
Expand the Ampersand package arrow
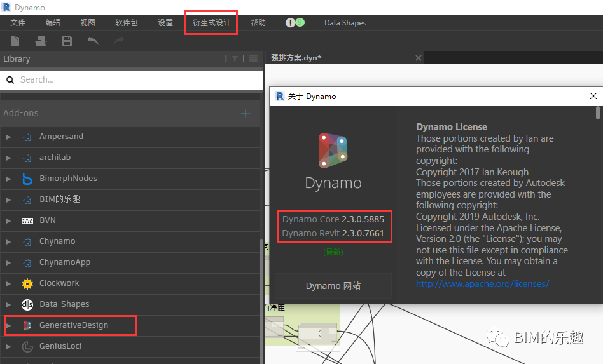tap(8, 137)
